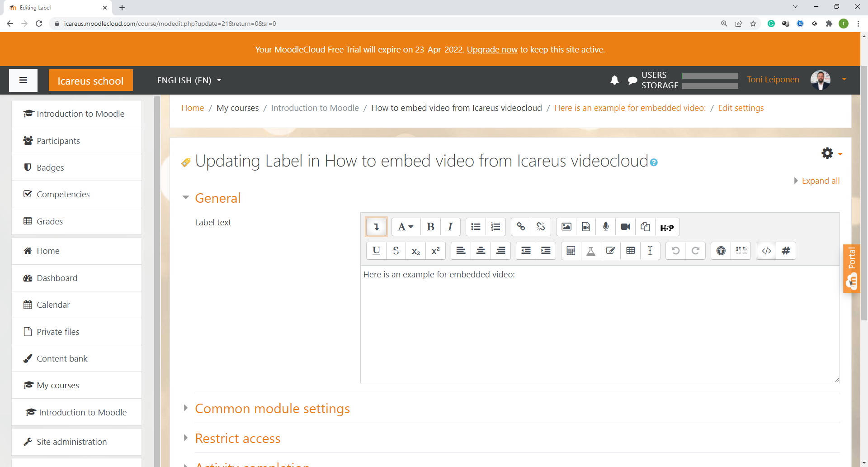Insert H5P content using toolbar button
868x467 pixels.
point(667,228)
